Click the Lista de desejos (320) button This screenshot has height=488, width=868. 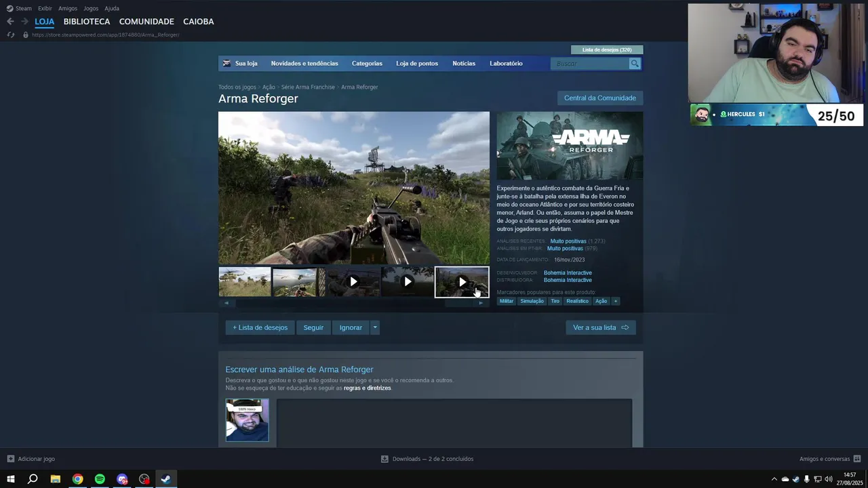607,49
